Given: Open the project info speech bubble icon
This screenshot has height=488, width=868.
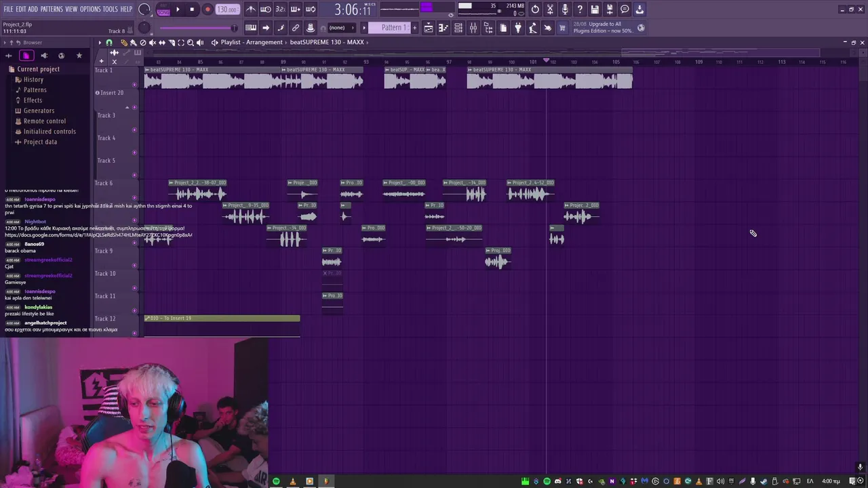Looking at the screenshot, I should click(x=625, y=9).
